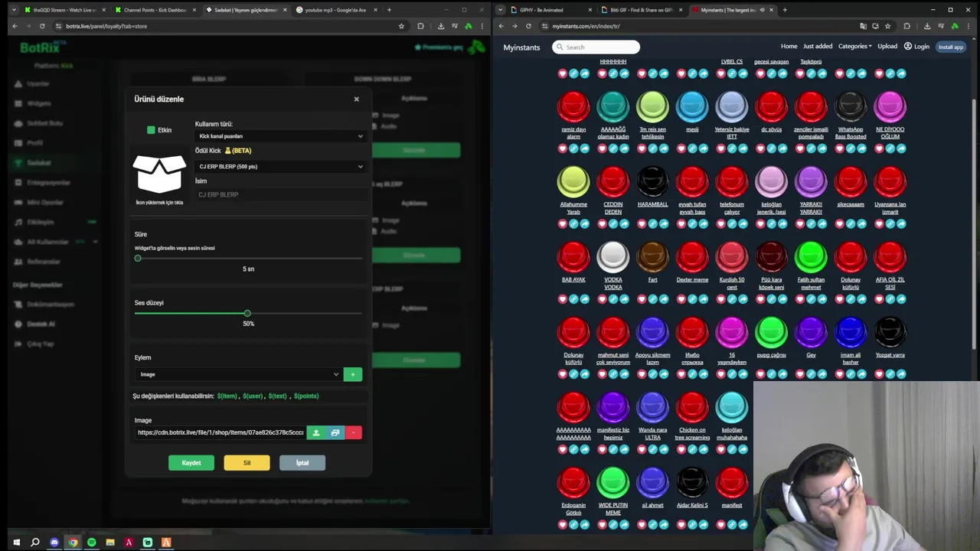
Task: Open downloads icon in the botrix browser window
Action: click(x=441, y=26)
